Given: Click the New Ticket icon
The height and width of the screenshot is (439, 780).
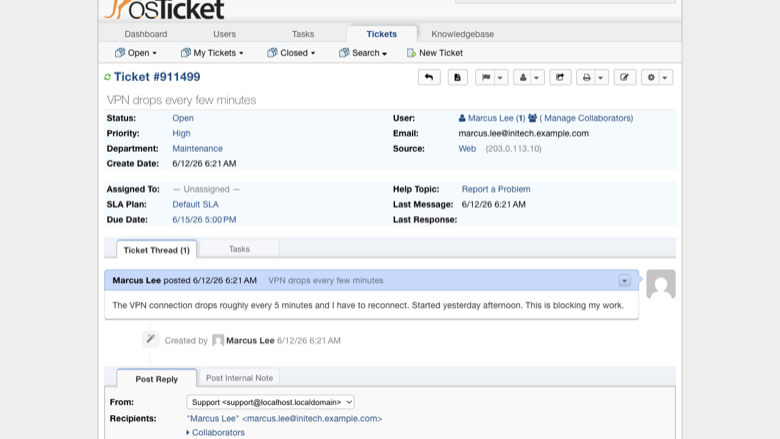Looking at the screenshot, I should pos(411,53).
